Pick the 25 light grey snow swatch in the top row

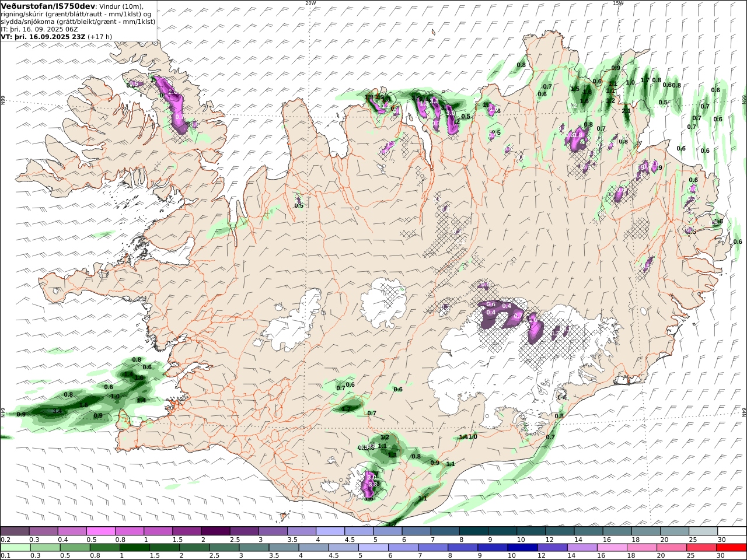(703, 531)
